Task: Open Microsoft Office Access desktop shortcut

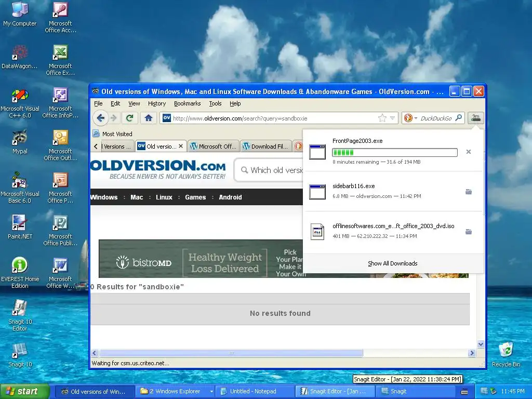Action: (x=60, y=17)
